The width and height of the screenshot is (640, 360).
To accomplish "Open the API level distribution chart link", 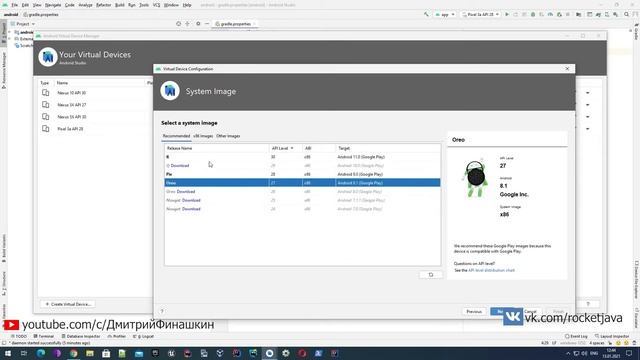I will (491, 270).
